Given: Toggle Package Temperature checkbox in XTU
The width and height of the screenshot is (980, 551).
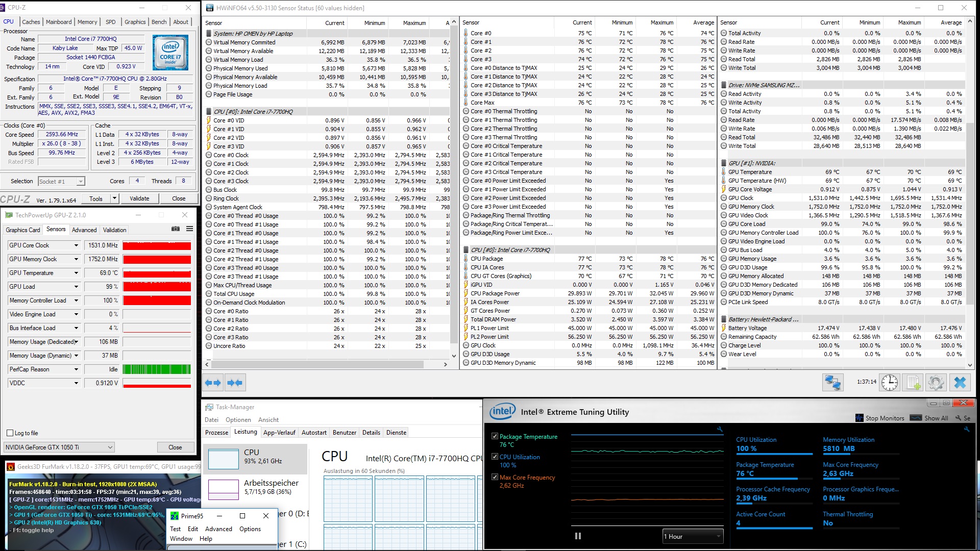Looking at the screenshot, I should 495,436.
